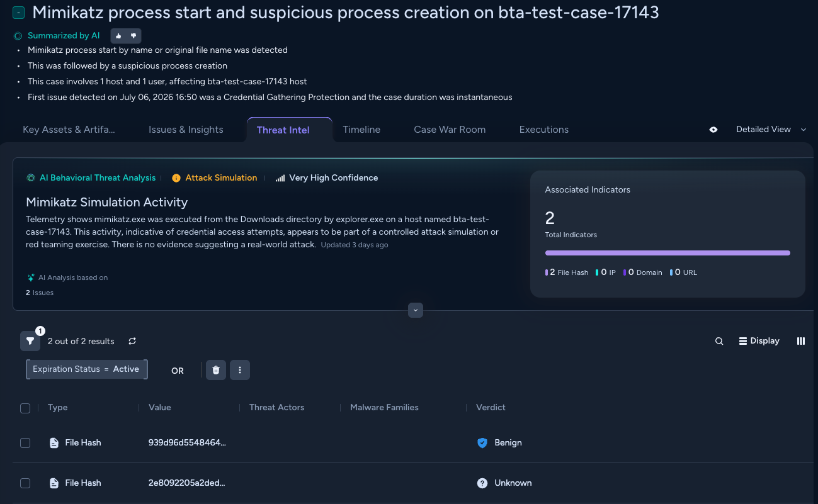Open the Key Assets & Artifacts tab

pyautogui.click(x=69, y=130)
